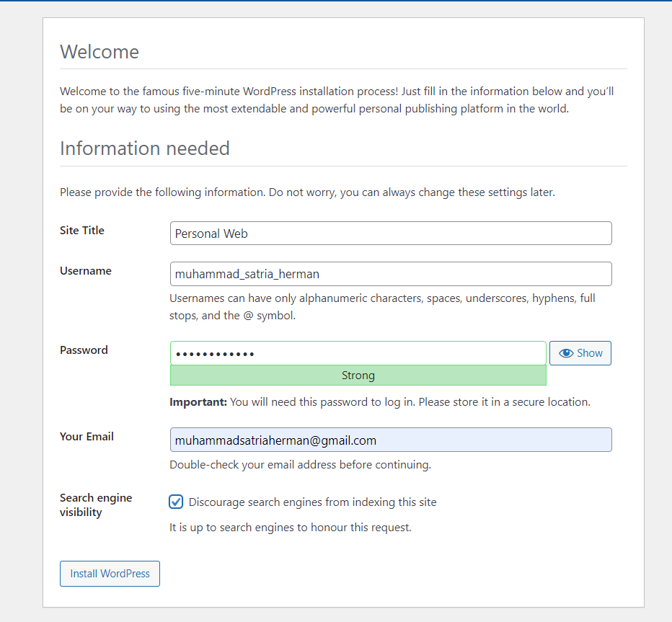Screen dimensions: 672x622
Task: Click the Search engine visibility label
Action: click(96, 505)
